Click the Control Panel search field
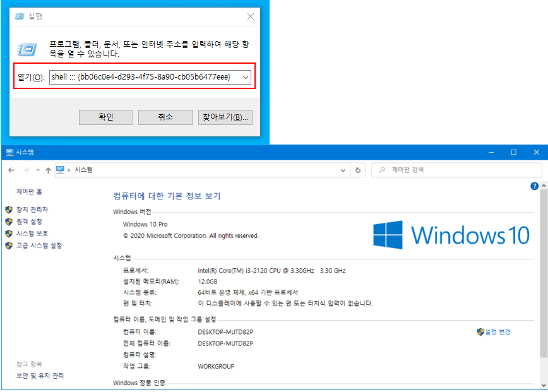The height and width of the screenshot is (392, 548). click(x=456, y=170)
